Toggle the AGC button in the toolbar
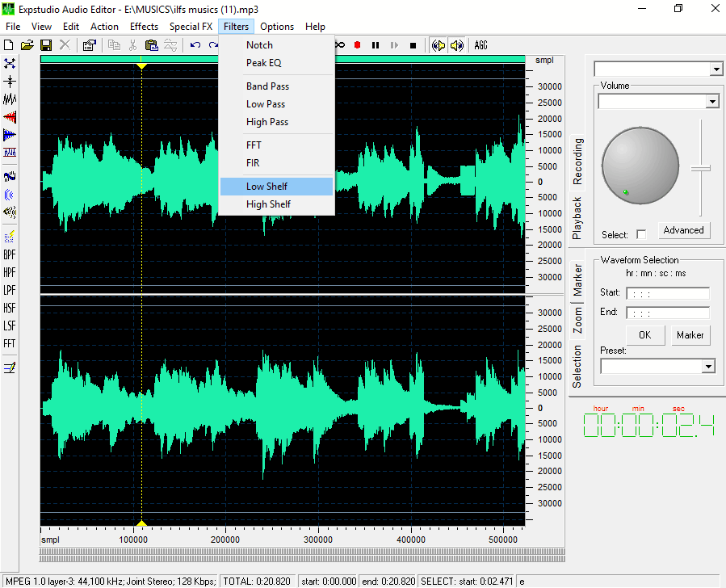Viewport: 726px width, 588px height. (x=481, y=45)
